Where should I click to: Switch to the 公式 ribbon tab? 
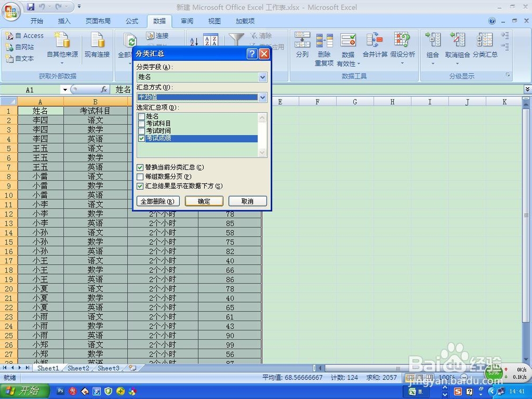coord(131,21)
